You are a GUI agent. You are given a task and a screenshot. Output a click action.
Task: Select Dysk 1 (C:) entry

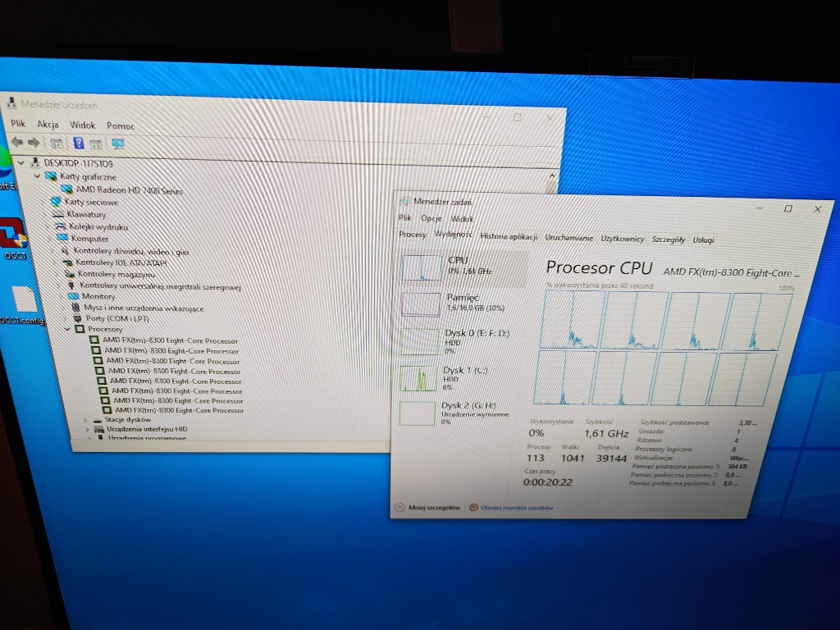(x=459, y=377)
